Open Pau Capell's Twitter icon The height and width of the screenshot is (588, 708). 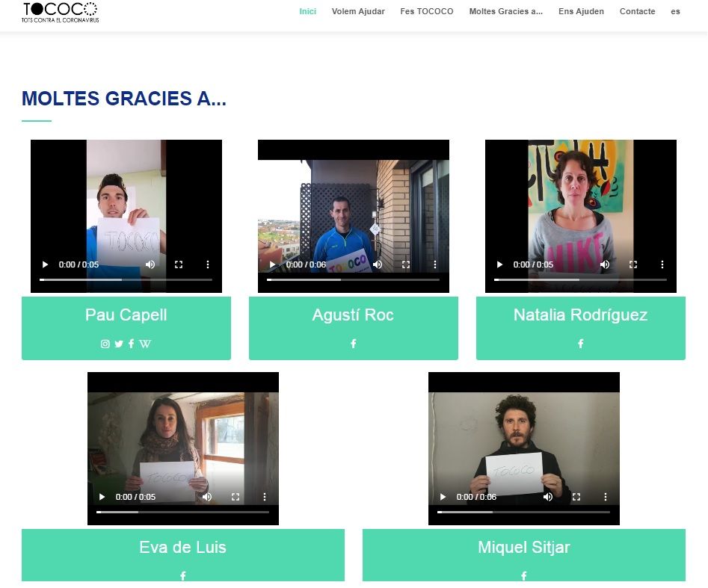(x=119, y=344)
